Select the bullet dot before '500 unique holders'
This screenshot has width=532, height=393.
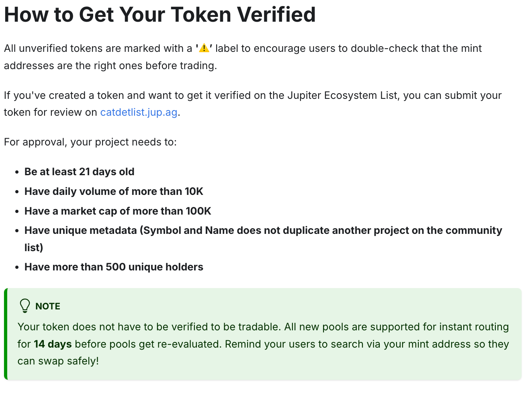point(17,267)
